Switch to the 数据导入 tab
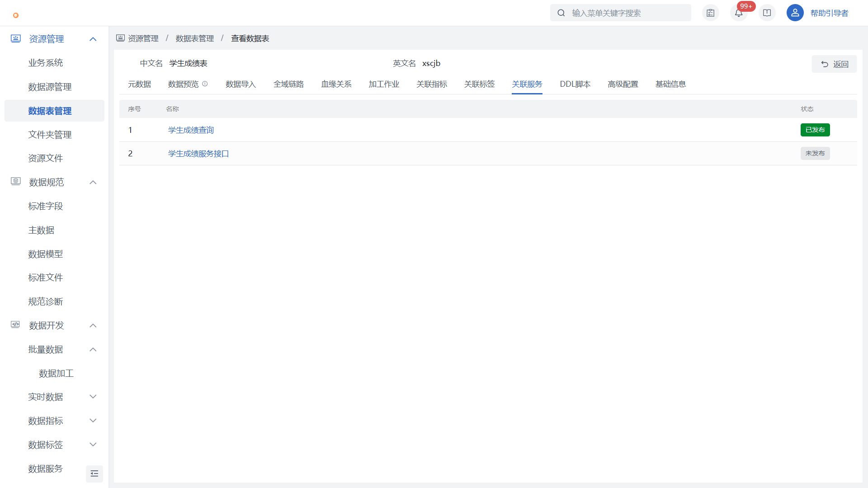This screenshot has width=868, height=488. click(x=241, y=84)
